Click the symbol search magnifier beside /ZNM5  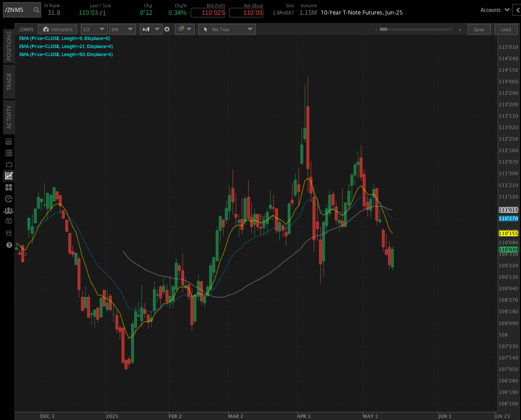click(x=36, y=9)
